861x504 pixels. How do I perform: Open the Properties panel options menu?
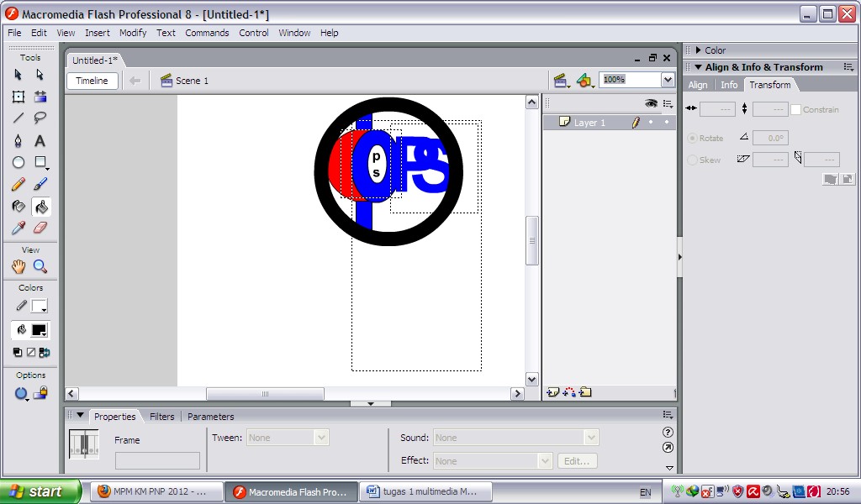pos(668,415)
